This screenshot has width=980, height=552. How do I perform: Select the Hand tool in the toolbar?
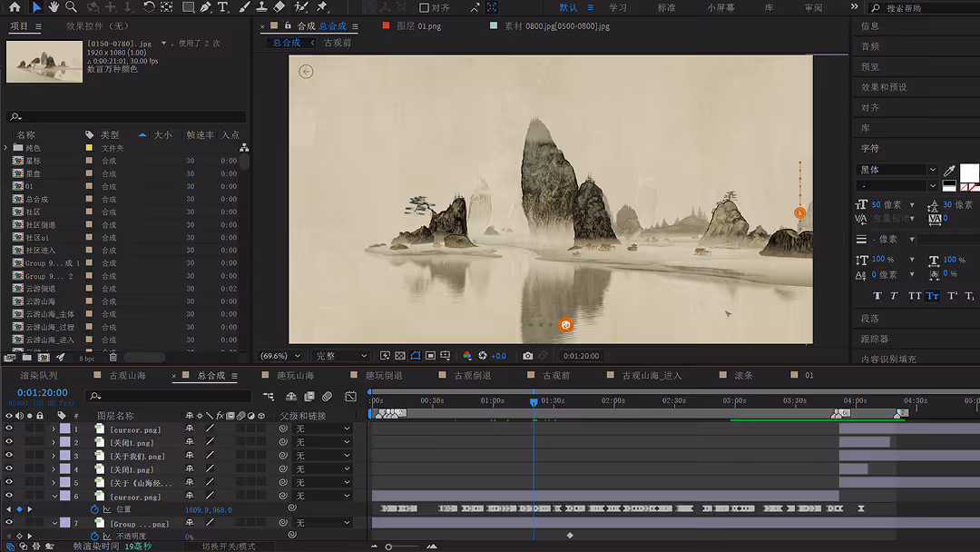pos(54,7)
